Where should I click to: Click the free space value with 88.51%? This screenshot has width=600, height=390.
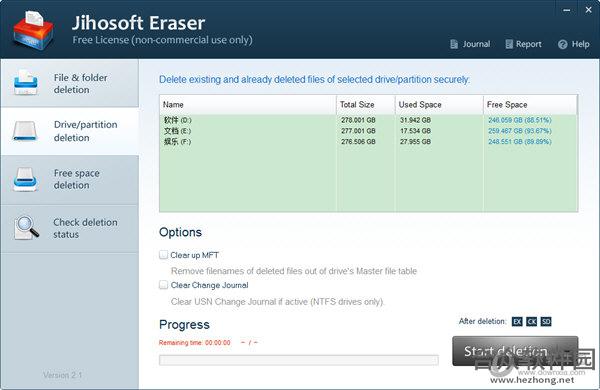click(520, 120)
